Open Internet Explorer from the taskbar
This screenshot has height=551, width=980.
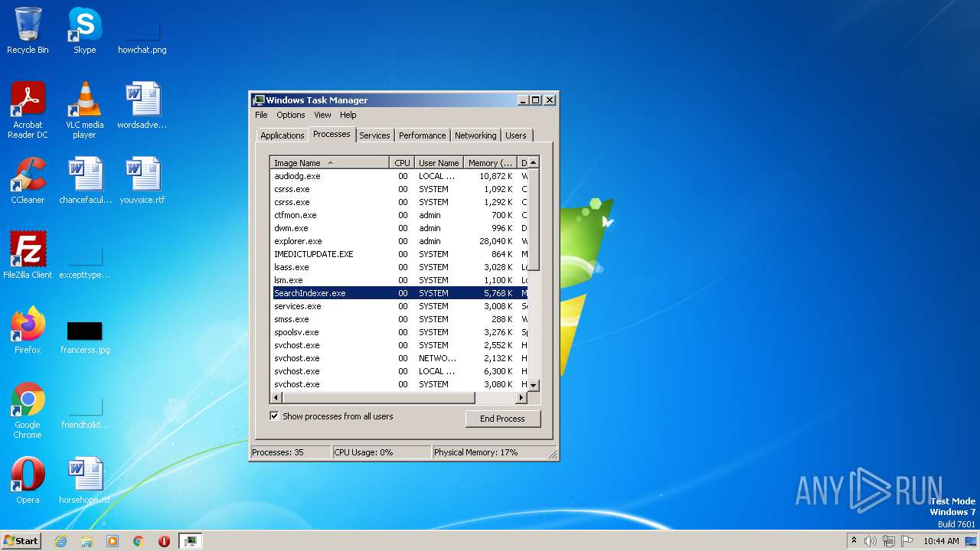(x=61, y=541)
